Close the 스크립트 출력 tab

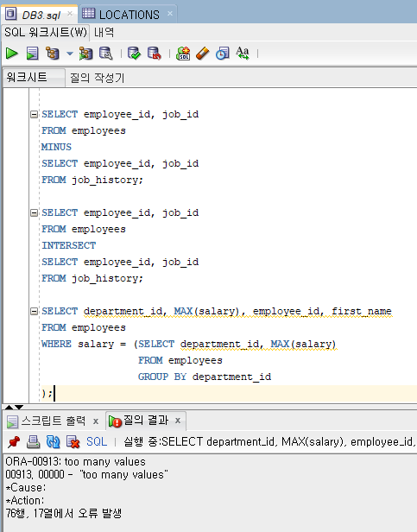96,421
